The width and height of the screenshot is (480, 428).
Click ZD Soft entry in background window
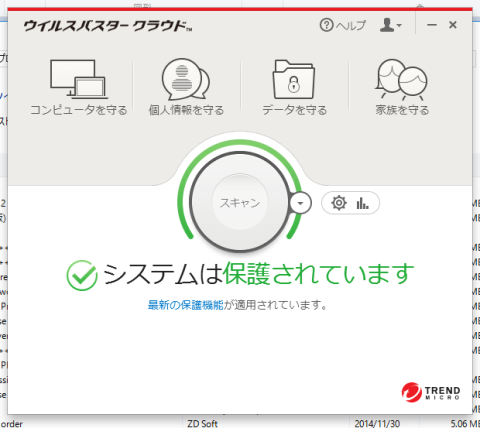point(202,423)
